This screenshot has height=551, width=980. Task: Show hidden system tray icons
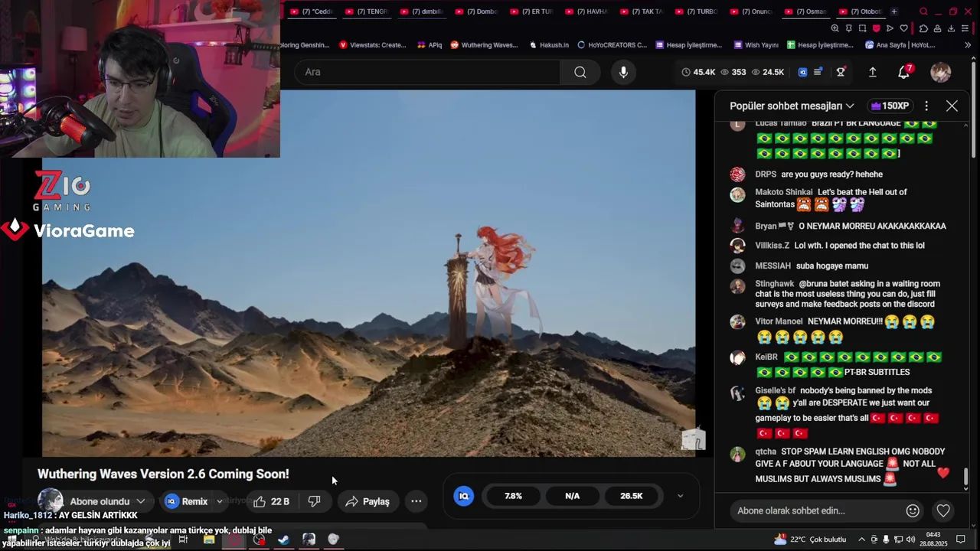[861, 540]
